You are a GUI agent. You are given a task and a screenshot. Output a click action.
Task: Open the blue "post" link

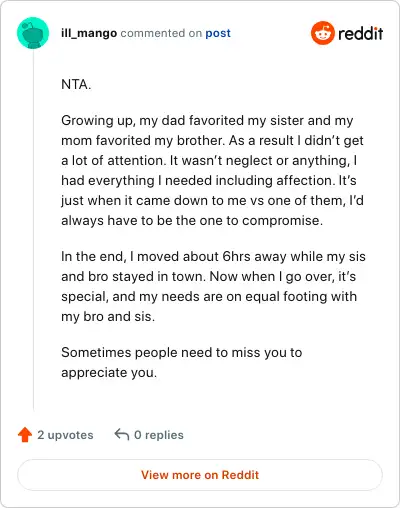coord(218,34)
